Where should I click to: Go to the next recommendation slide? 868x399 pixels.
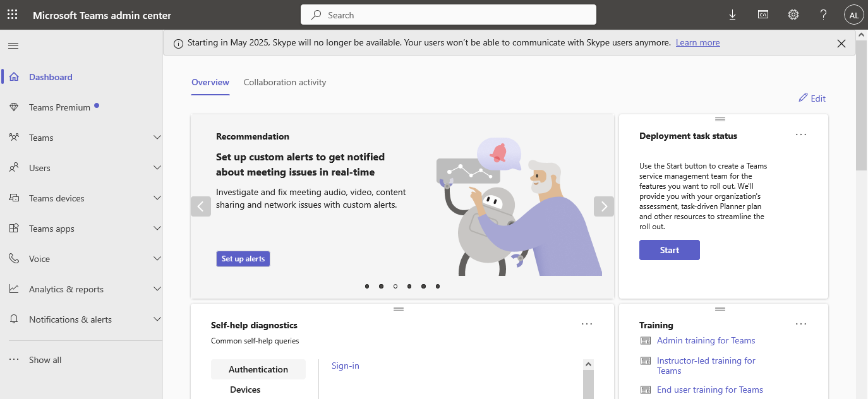pos(603,206)
